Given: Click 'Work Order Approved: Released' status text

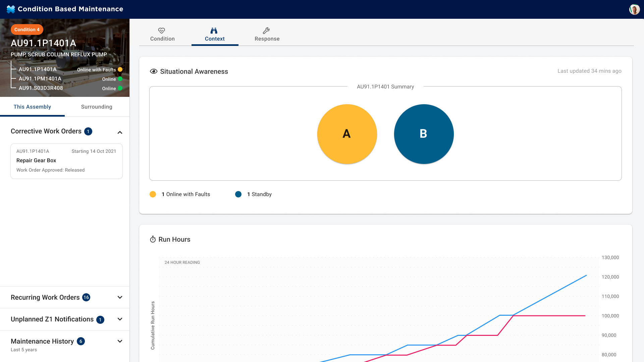Looking at the screenshot, I should [x=50, y=170].
